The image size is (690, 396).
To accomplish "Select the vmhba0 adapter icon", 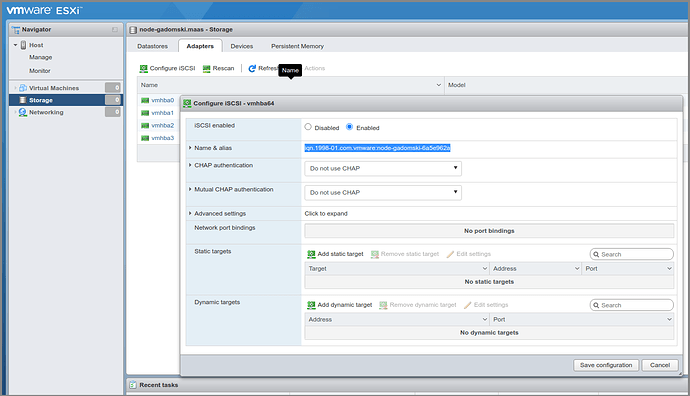I will 145,100.
